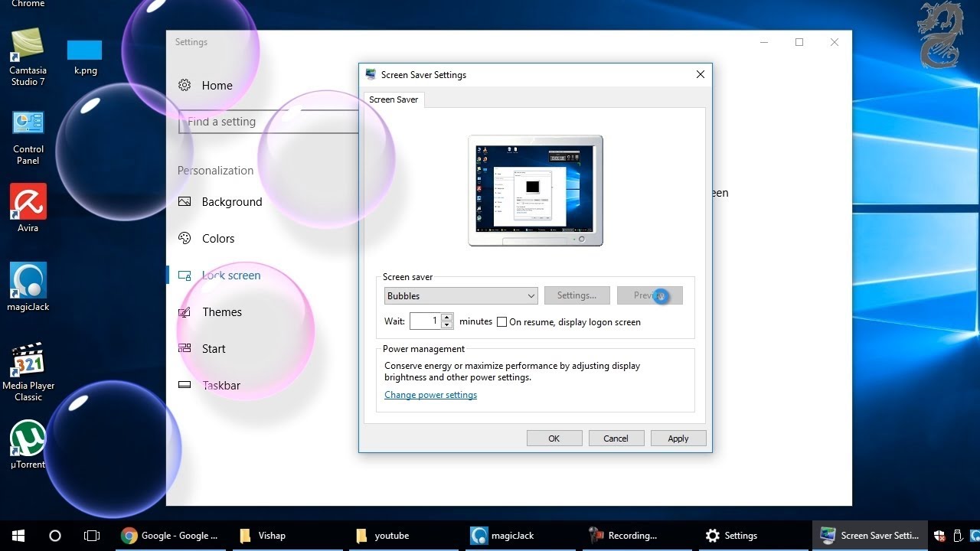The width and height of the screenshot is (980, 551).
Task: Open Background in Personalization menu
Action: pyautogui.click(x=232, y=202)
